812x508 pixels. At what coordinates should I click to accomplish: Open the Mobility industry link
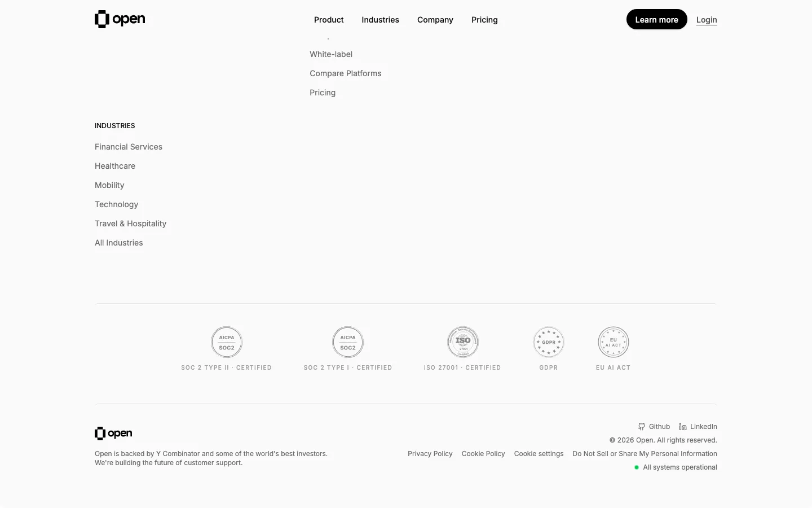(109, 185)
